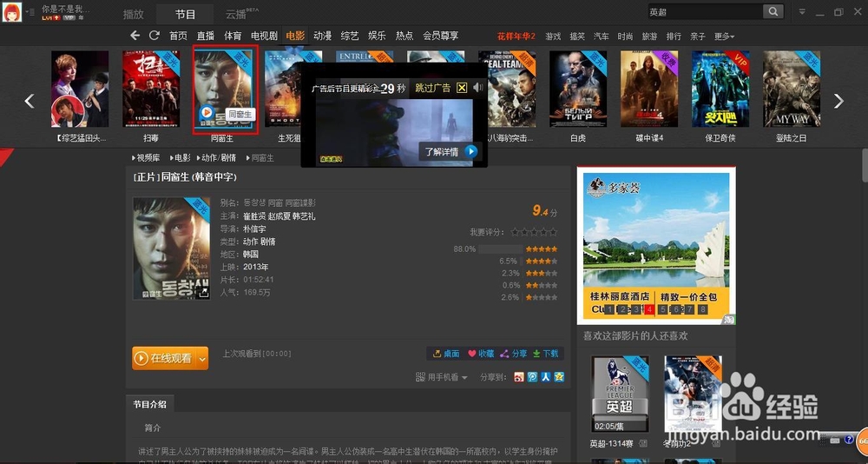The height and width of the screenshot is (464, 868).
Task: Expand dropdown arrow beside user avatar
Action: (30, 11)
